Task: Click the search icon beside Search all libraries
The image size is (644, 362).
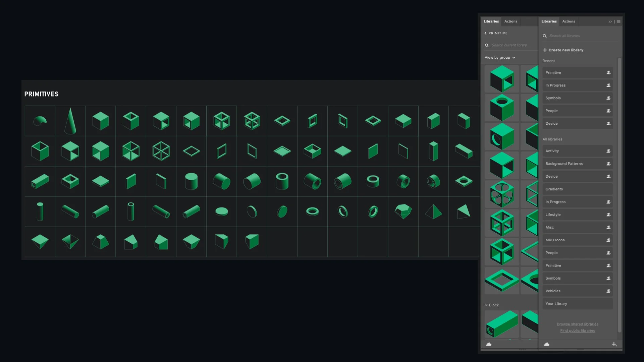Action: pos(545,36)
